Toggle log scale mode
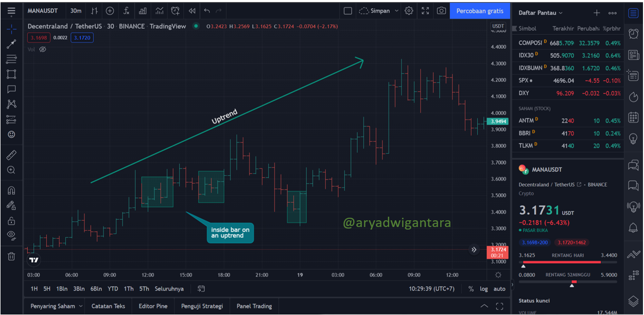This screenshot has height=315, width=644. [484, 289]
